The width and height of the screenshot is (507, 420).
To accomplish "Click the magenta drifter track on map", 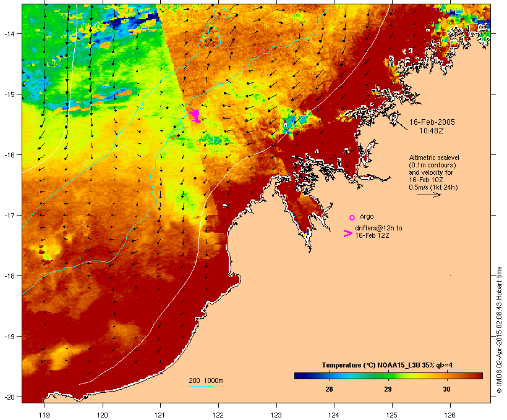I will (x=195, y=115).
